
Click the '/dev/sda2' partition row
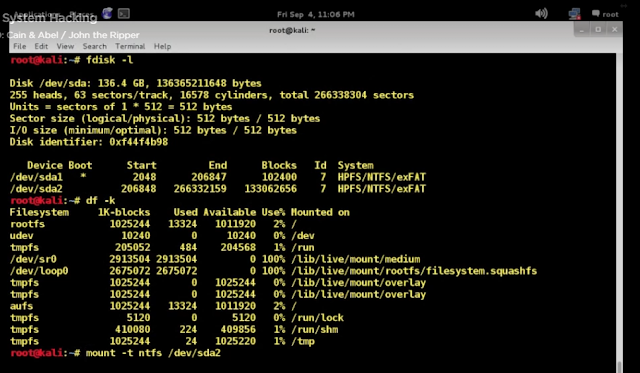[x=218, y=189]
